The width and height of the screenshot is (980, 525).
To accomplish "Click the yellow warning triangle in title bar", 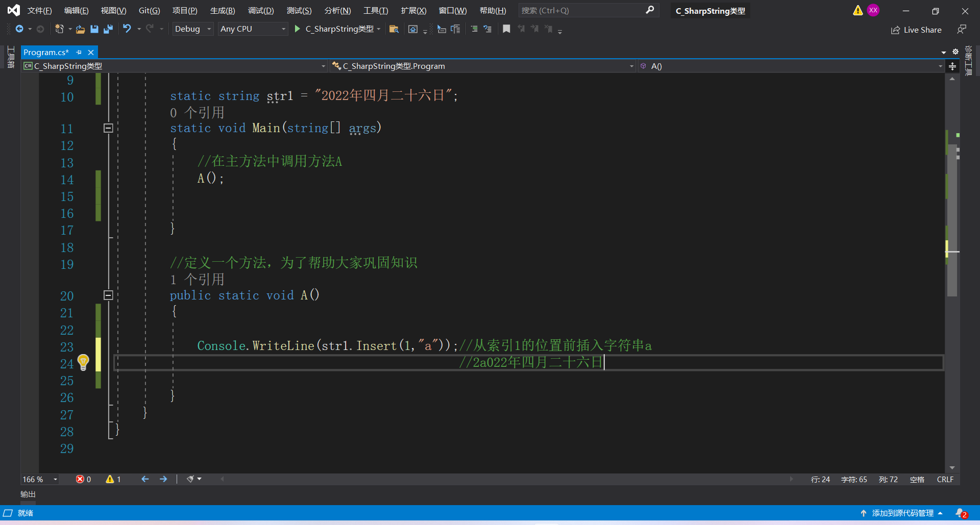I will (x=858, y=10).
